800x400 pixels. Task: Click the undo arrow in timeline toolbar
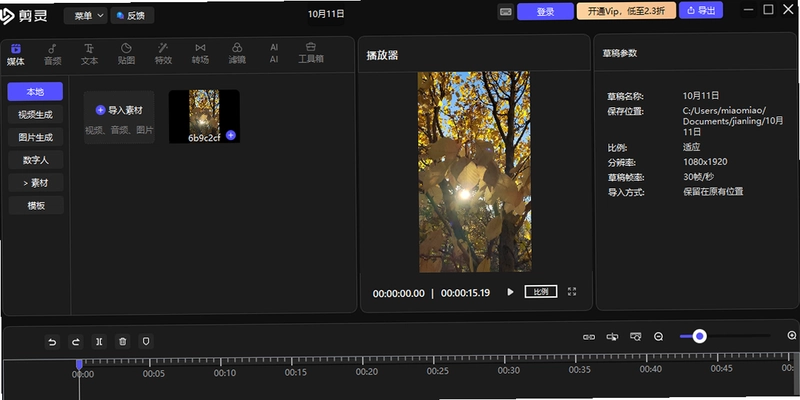point(52,342)
